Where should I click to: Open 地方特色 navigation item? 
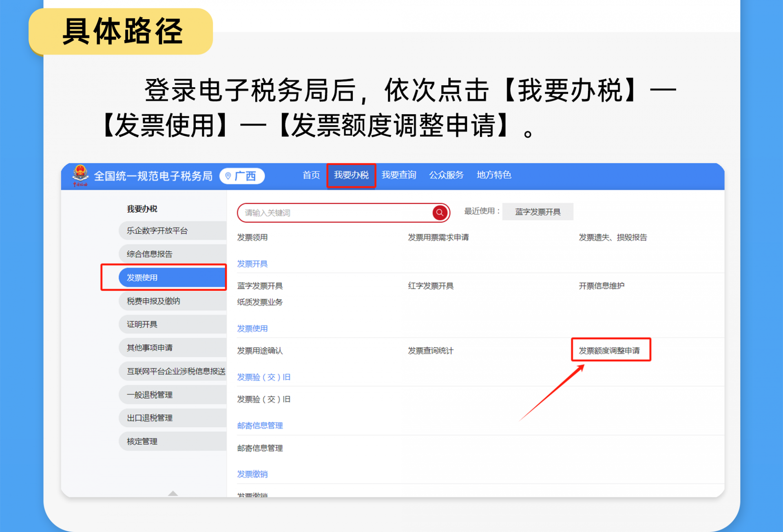493,175
